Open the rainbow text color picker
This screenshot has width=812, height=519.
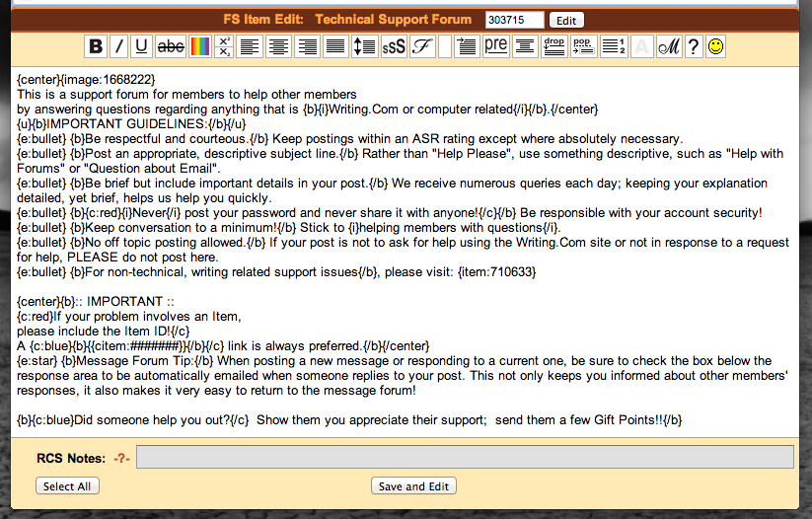(199, 46)
